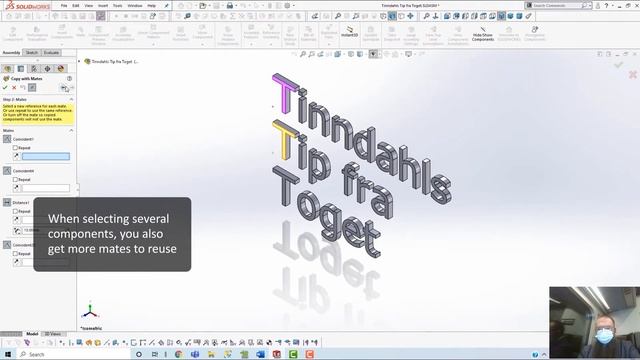Open the View menu
The width and height of the screenshot is (640, 360).
click(88, 6)
